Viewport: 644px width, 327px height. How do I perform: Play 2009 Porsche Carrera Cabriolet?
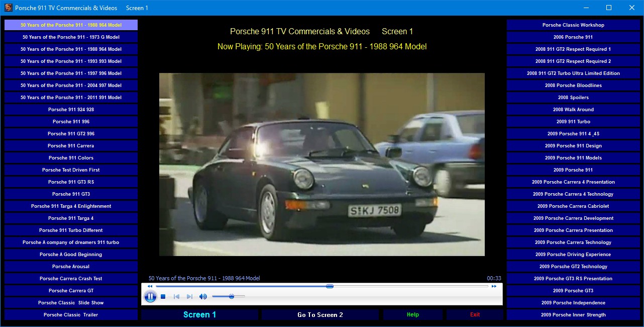(x=573, y=206)
